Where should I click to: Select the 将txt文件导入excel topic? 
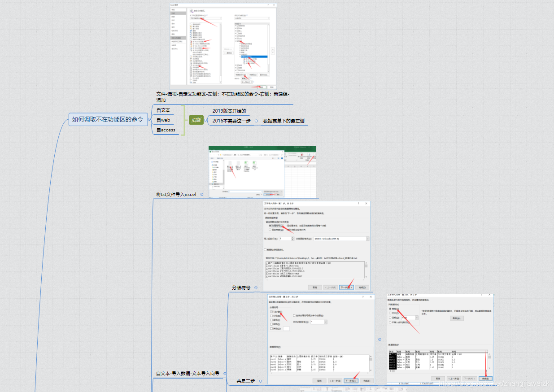[x=176, y=194]
